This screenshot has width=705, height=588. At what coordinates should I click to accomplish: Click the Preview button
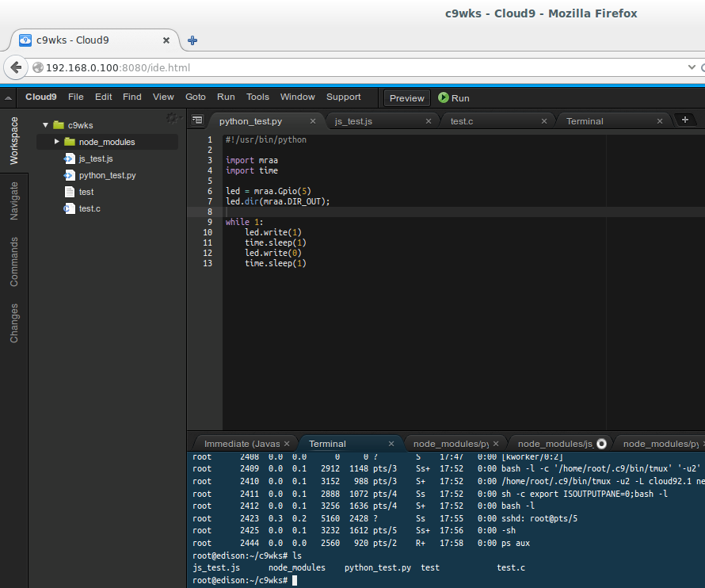click(406, 98)
